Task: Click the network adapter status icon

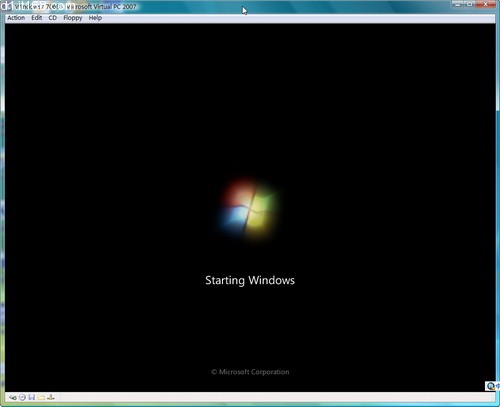Action: click(x=51, y=397)
